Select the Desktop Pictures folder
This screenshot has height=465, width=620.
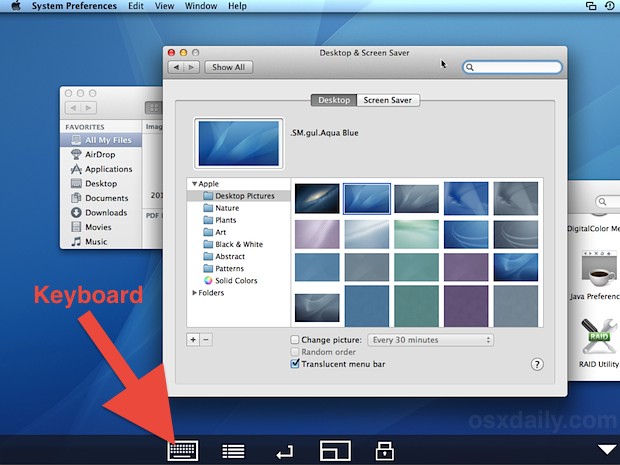239,196
